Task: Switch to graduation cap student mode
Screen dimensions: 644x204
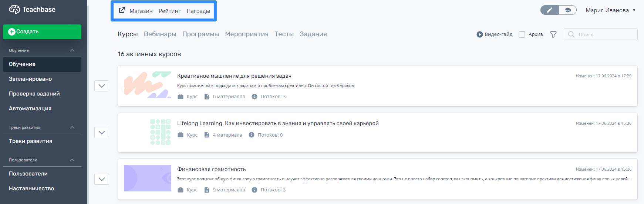Action: [567, 10]
